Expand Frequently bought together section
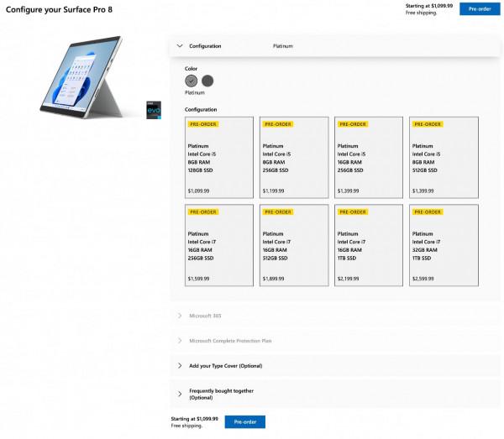This screenshot has height=439, width=504. [x=180, y=394]
